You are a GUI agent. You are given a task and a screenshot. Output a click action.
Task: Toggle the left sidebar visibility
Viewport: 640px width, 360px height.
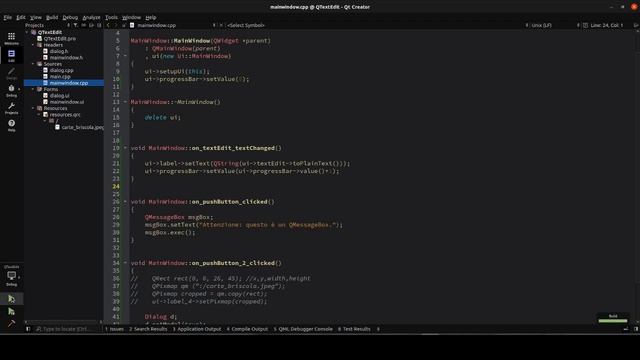28,329
